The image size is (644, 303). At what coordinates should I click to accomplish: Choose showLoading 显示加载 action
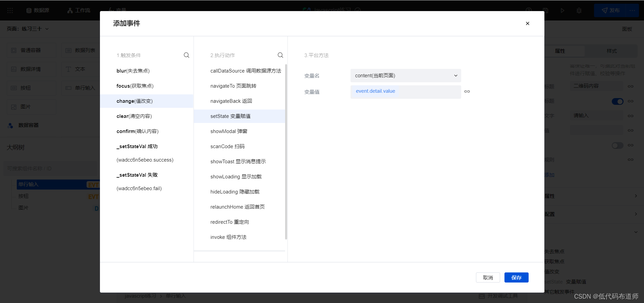pyautogui.click(x=239, y=177)
